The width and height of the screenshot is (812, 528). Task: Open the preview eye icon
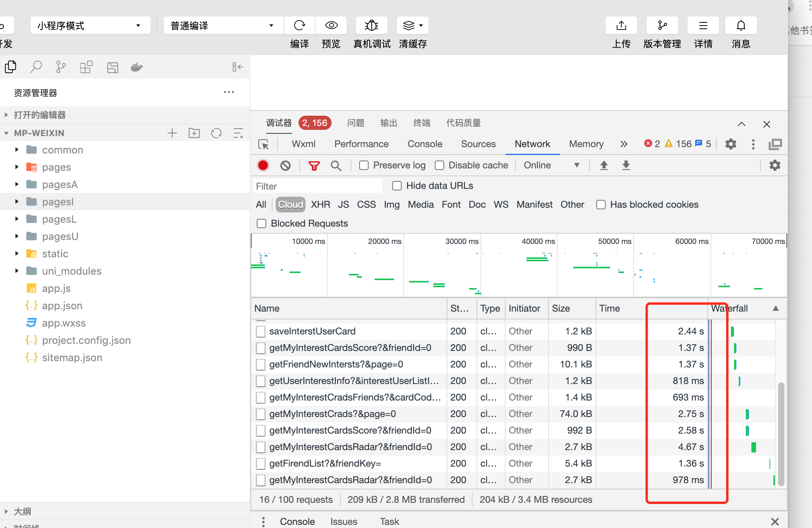[x=331, y=26]
